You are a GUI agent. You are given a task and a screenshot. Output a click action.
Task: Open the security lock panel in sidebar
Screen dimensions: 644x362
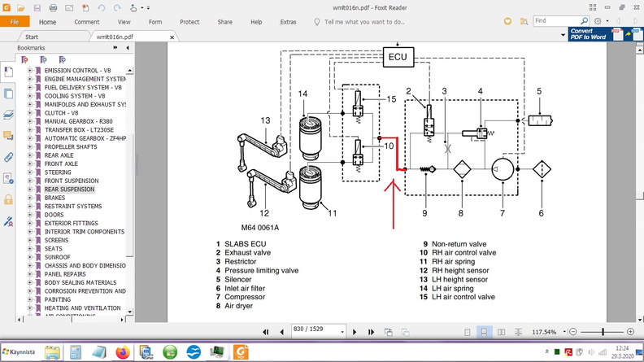[8, 199]
